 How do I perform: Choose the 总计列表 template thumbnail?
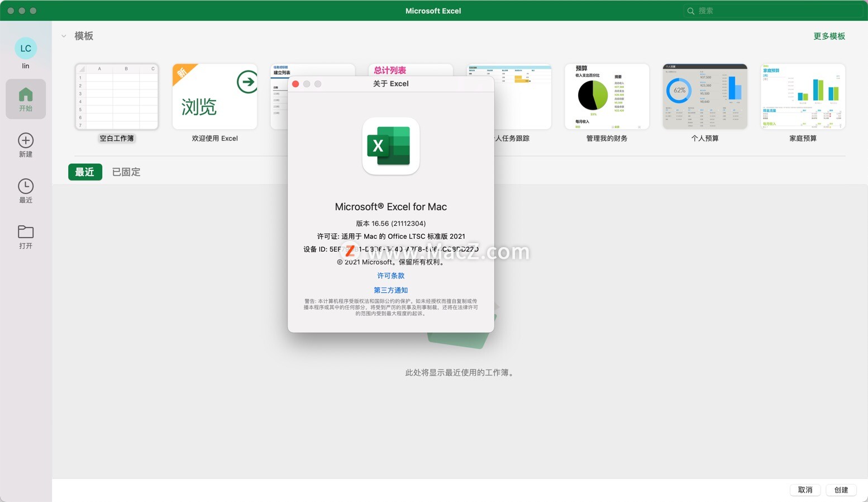pyautogui.click(x=411, y=70)
